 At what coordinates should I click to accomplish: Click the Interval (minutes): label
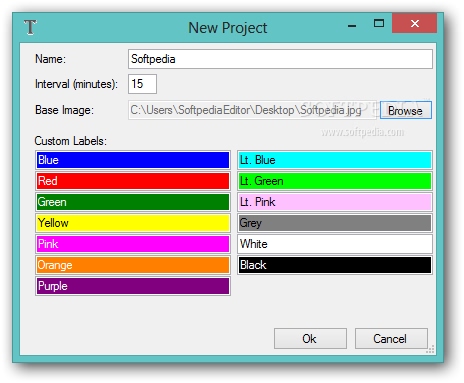tap(76, 84)
